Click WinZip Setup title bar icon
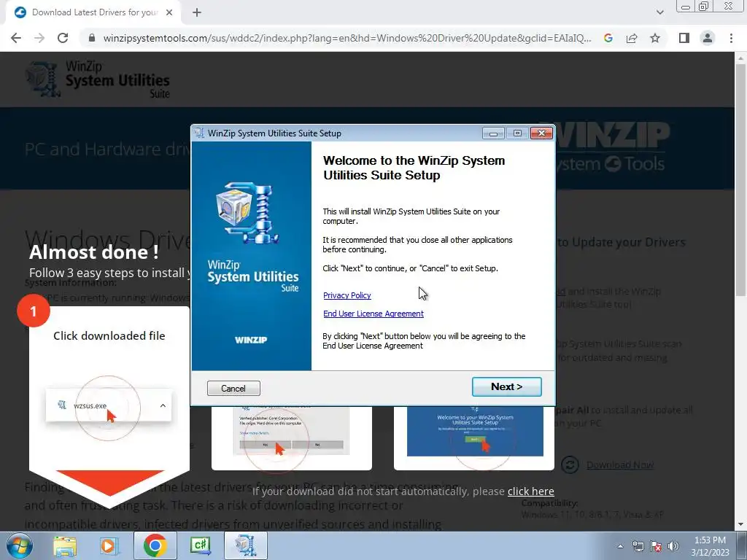Image resolution: width=747 pixels, height=560 pixels. (199, 133)
